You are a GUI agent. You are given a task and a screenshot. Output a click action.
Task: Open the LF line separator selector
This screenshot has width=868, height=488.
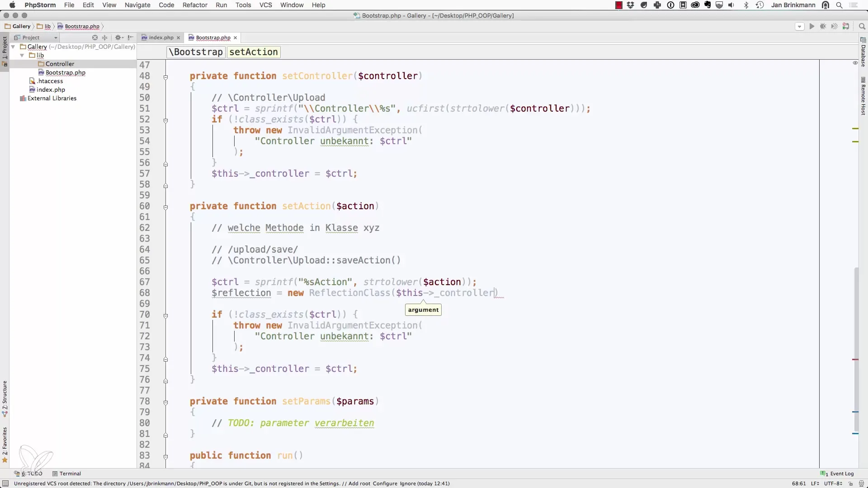pos(815,483)
